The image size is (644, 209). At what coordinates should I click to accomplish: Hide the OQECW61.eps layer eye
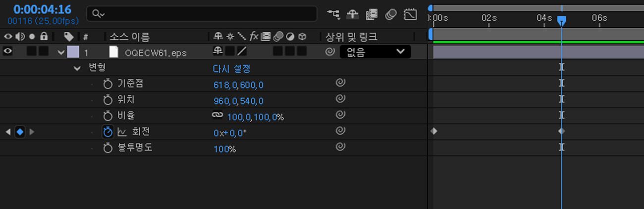pyautogui.click(x=8, y=51)
